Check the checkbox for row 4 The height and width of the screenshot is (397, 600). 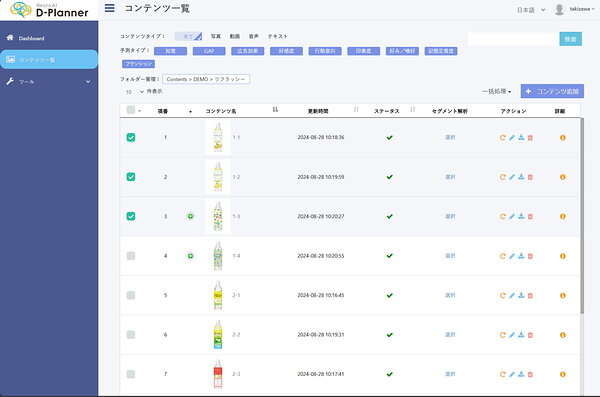coord(131,256)
